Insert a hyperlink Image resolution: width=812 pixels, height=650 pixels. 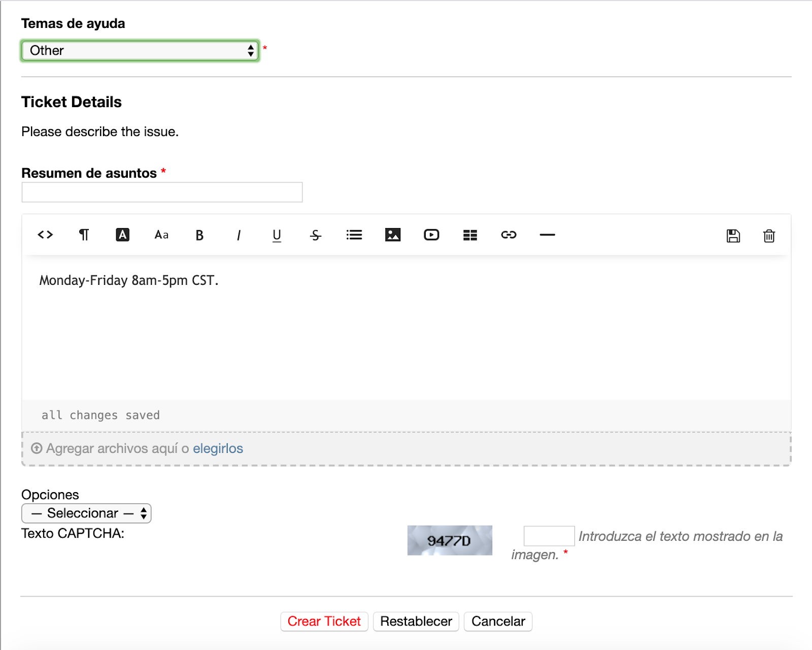click(509, 235)
